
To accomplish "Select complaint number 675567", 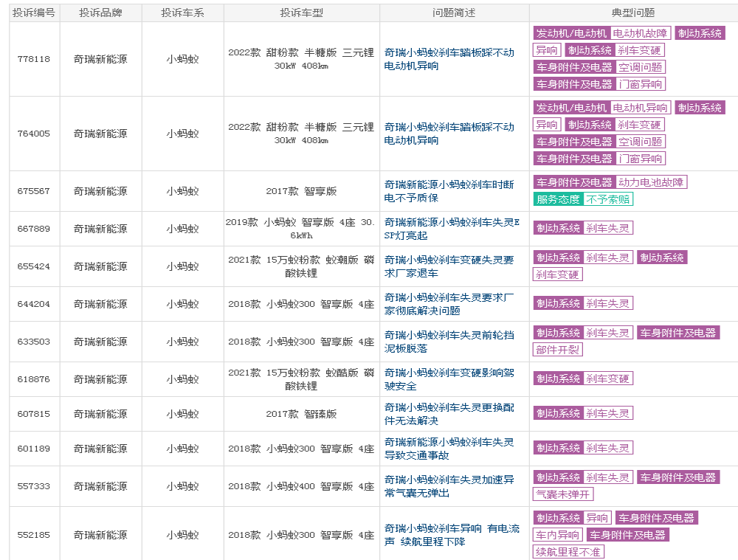I will pyautogui.click(x=34, y=191).
